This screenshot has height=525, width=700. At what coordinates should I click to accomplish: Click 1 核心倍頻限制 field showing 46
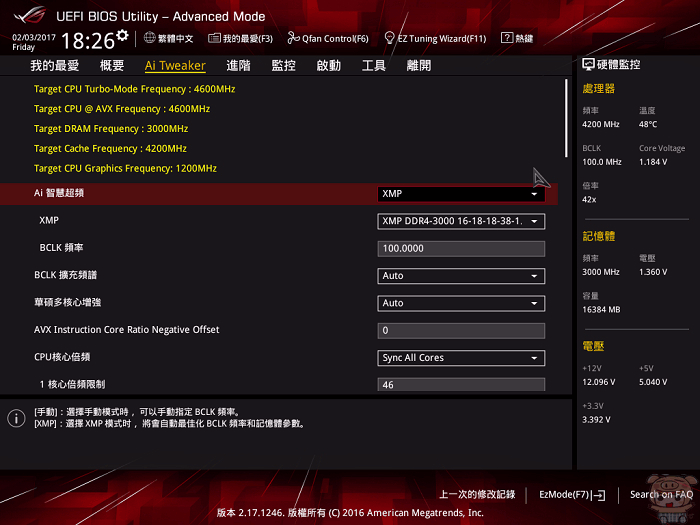[x=461, y=384]
